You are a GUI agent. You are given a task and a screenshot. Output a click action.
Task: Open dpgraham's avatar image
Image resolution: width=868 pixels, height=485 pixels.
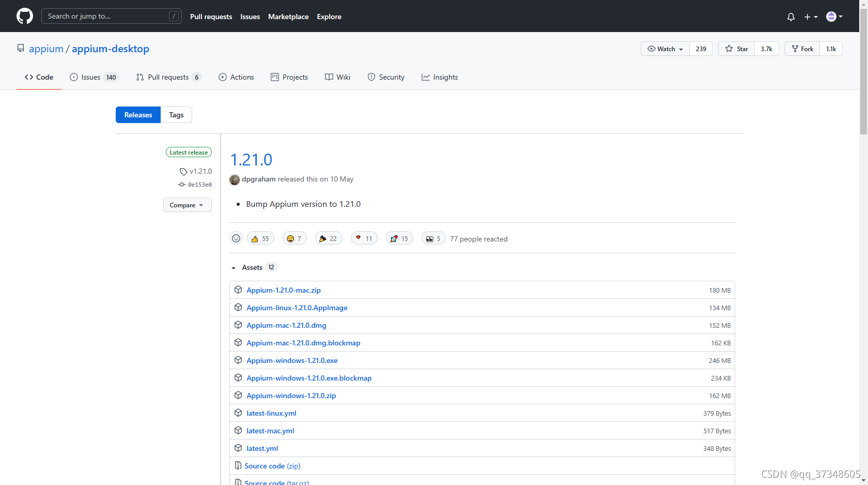(x=235, y=179)
